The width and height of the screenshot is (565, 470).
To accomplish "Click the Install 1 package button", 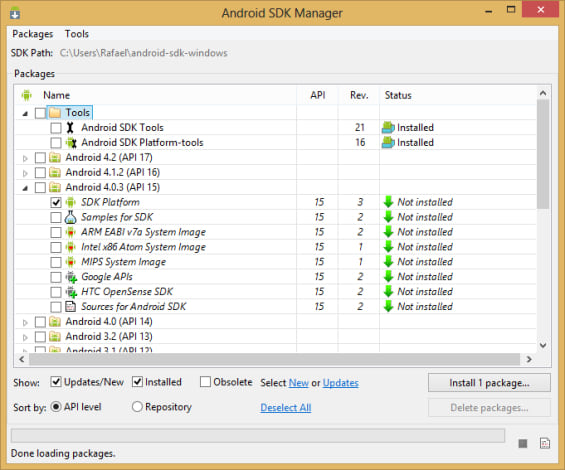I will click(489, 383).
